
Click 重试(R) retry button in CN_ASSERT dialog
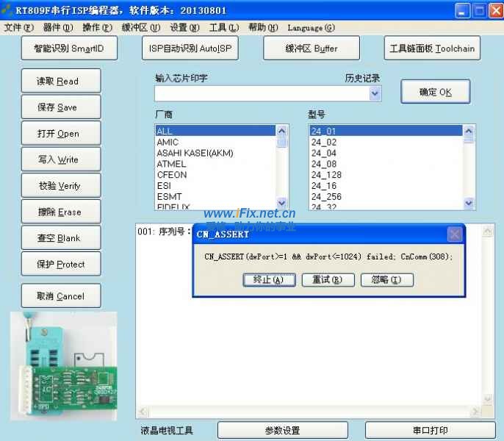[x=328, y=279]
